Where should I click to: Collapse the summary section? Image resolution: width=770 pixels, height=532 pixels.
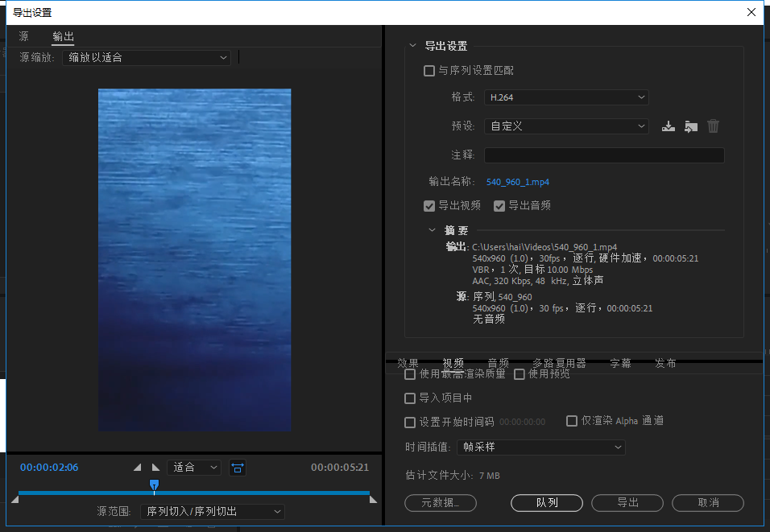(x=433, y=229)
